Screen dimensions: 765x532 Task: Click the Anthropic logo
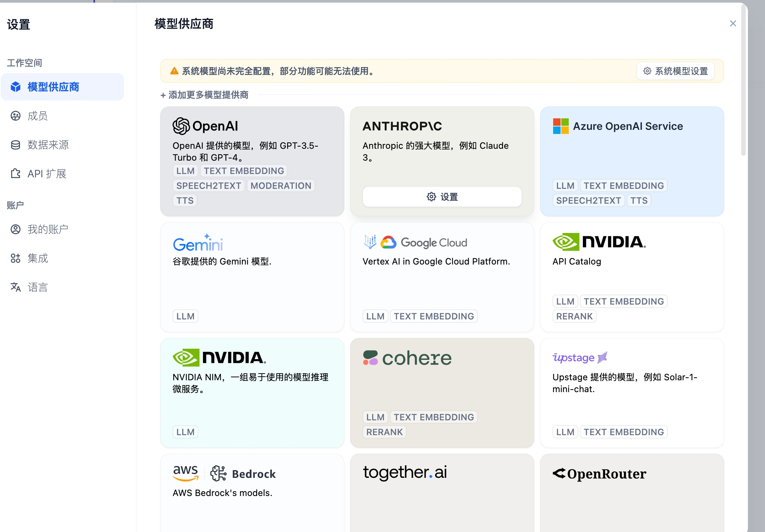click(x=402, y=126)
